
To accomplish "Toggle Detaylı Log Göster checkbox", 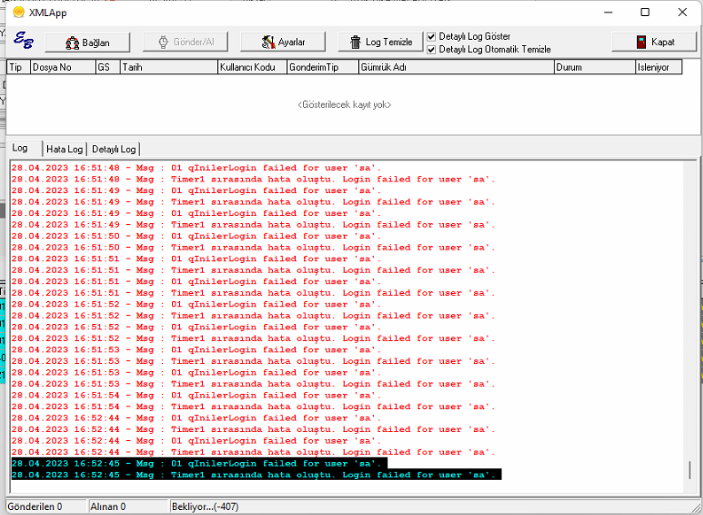I will pyautogui.click(x=431, y=36).
